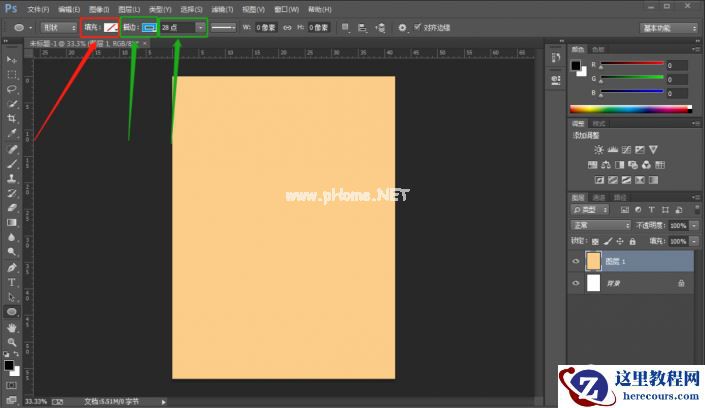Toggle lock transparent pixels
The height and width of the screenshot is (408, 705).
[595, 242]
